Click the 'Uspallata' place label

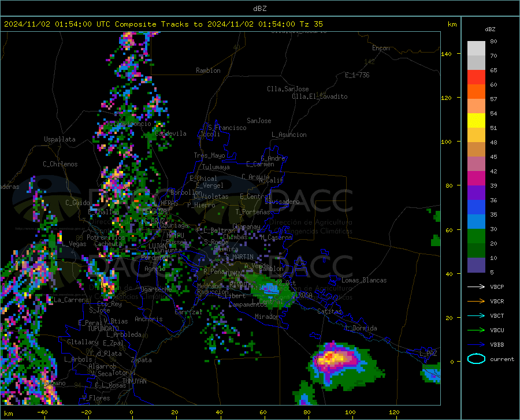pos(60,140)
